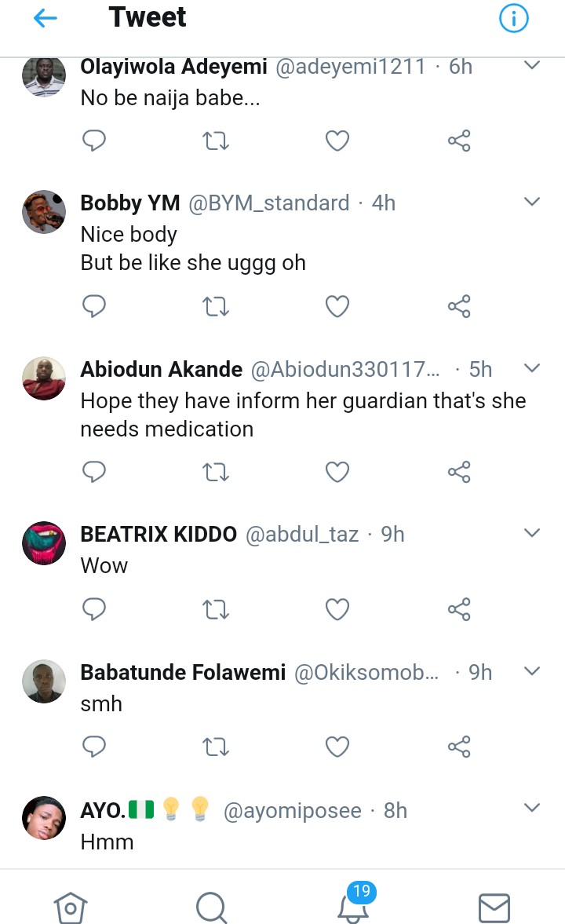Share Olayiwola Adeyemi's tweet
Screen dimensions: 565x924
click(459, 141)
